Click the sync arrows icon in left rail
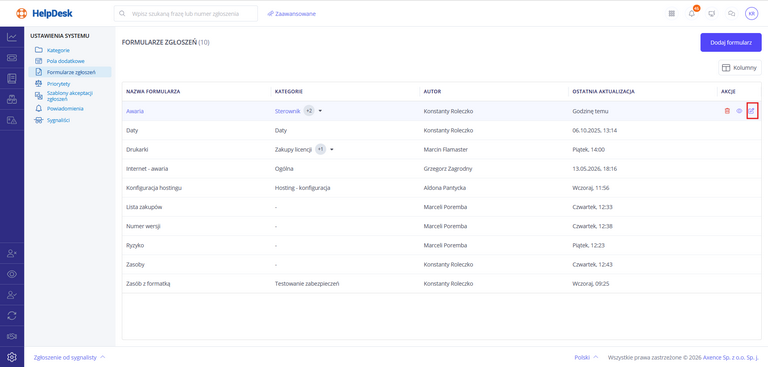This screenshot has width=768, height=367. point(12,316)
